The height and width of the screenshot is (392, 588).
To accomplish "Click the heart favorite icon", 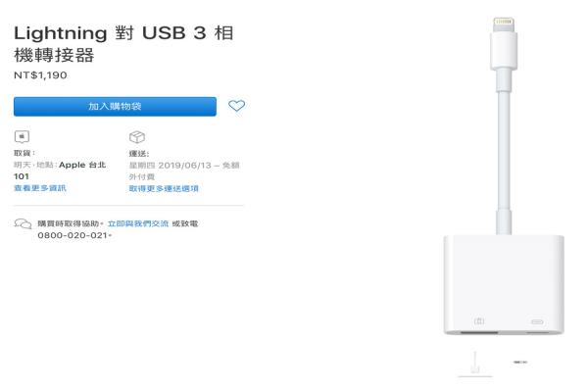I will [x=236, y=106].
